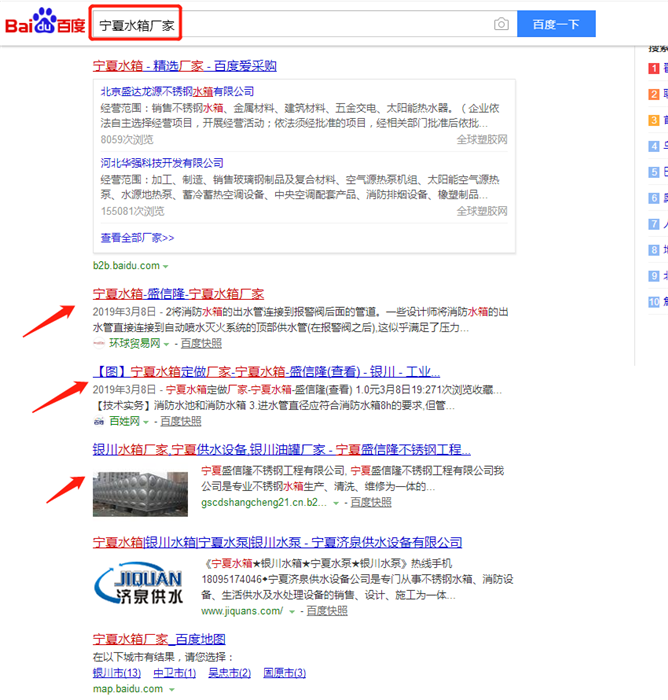Image resolution: width=668 pixels, height=700 pixels.
Task: Click the JIQUAN 济泉供水 logo thumbnail
Action: coord(139,583)
